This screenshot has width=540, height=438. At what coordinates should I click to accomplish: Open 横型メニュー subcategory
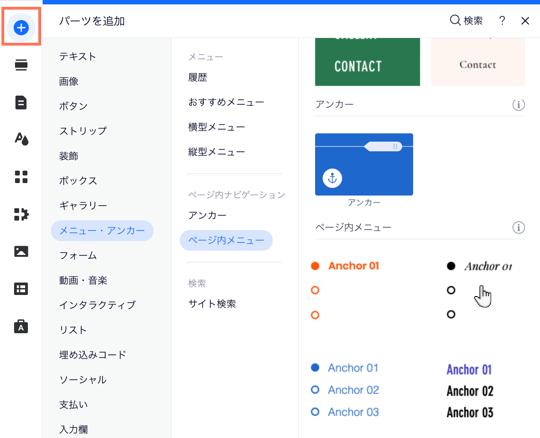216,127
